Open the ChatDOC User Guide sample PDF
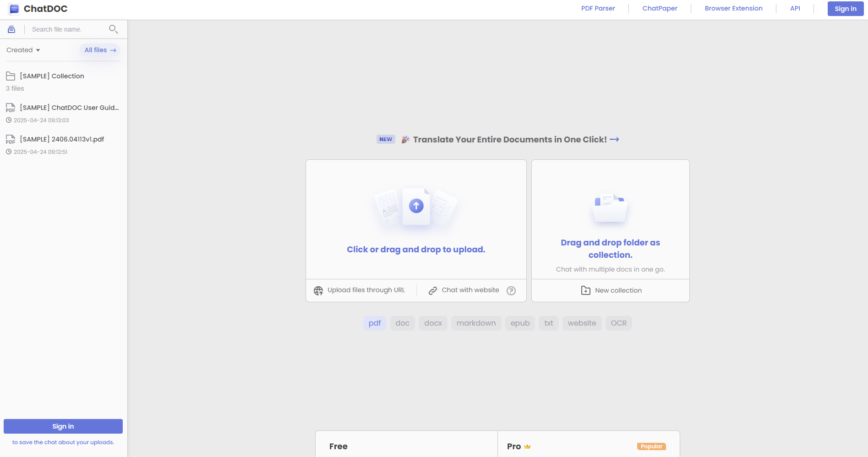 (69, 108)
